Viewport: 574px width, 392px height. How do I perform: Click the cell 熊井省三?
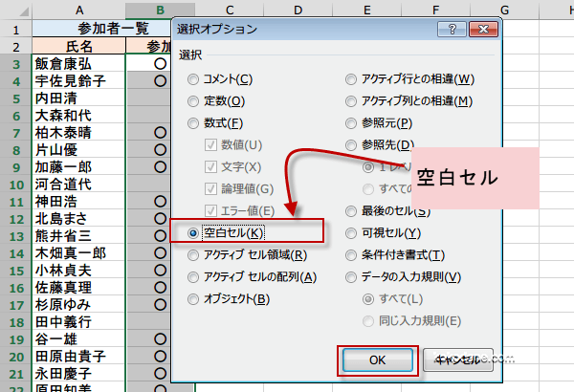click(78, 236)
